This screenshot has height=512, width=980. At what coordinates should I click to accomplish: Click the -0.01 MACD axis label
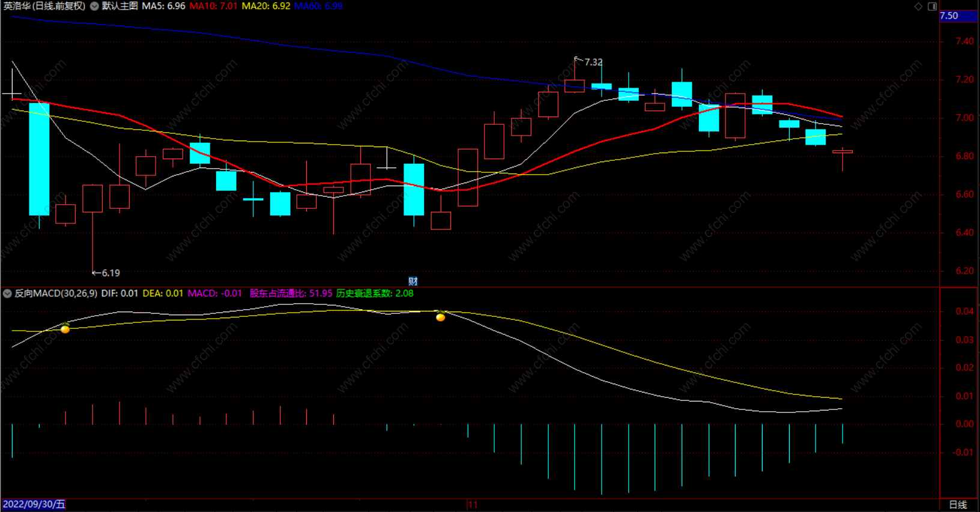(964, 453)
